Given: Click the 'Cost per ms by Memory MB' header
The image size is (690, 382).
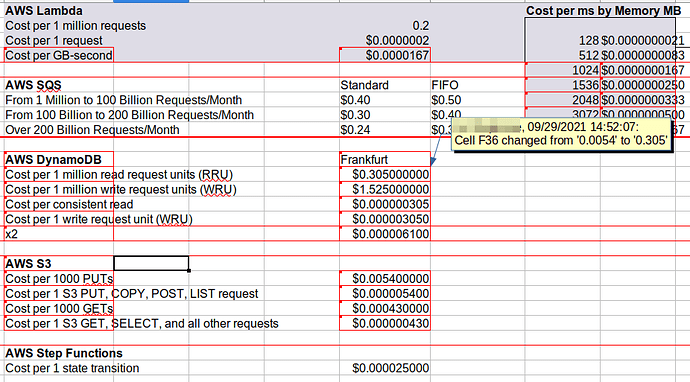Looking at the screenshot, I should click(603, 11).
